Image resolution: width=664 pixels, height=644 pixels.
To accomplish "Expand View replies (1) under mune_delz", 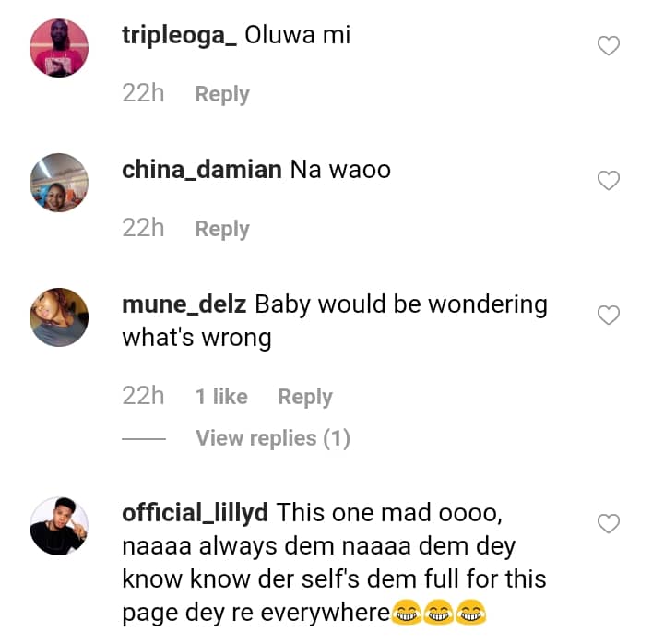I will pos(273,438).
